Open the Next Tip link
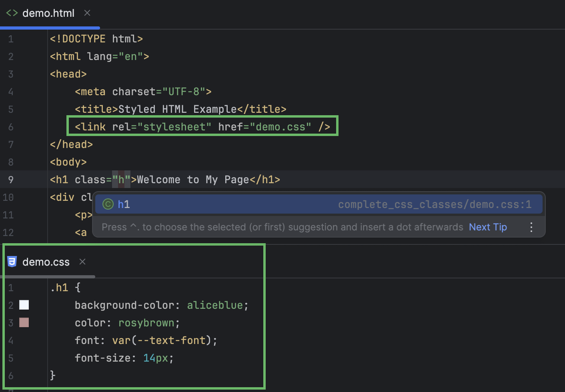The width and height of the screenshot is (565, 392). [x=488, y=227]
